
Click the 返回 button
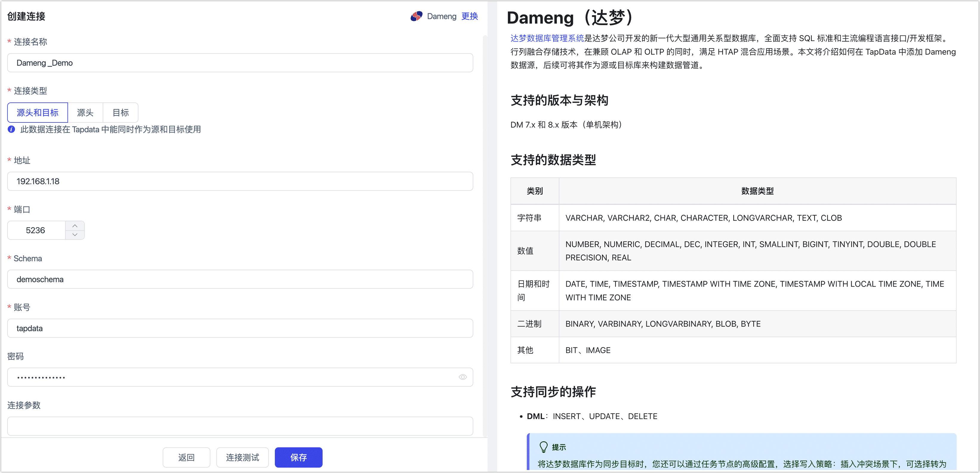pyautogui.click(x=186, y=457)
